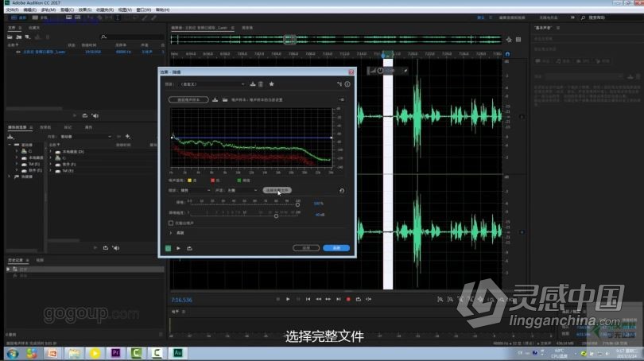This screenshot has height=361, width=644.
Task: Toggle the effect power state button
Action: (x=169, y=248)
